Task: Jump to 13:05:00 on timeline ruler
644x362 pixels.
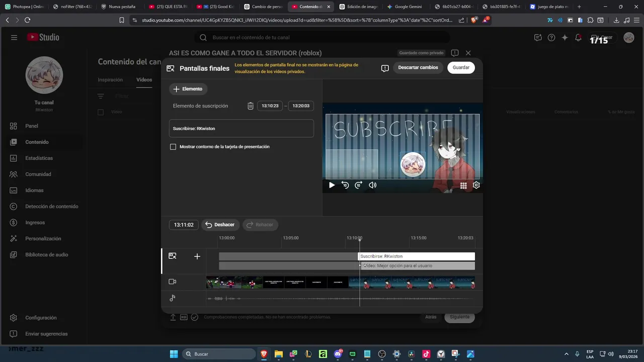Action: click(291, 238)
